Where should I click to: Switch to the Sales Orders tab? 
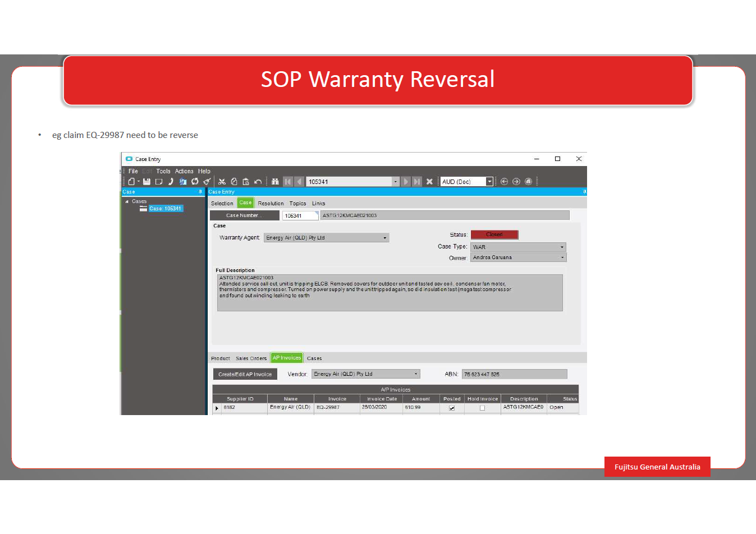(x=251, y=358)
